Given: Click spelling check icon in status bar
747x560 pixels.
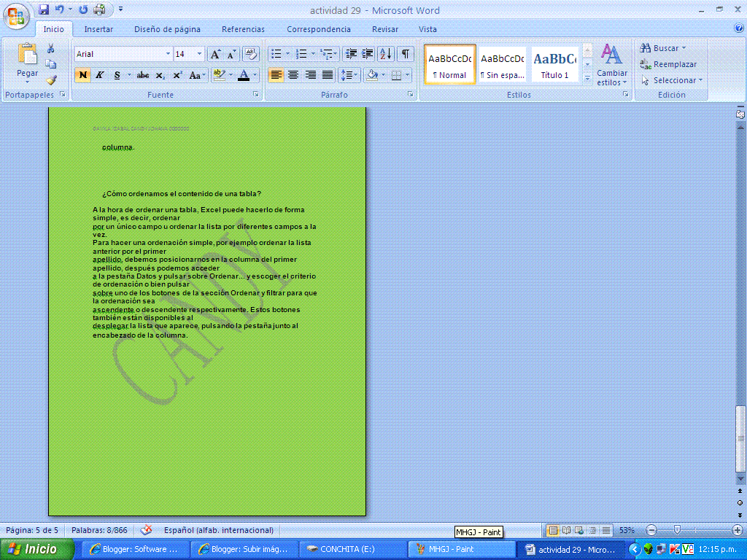Looking at the screenshot, I should [x=146, y=529].
